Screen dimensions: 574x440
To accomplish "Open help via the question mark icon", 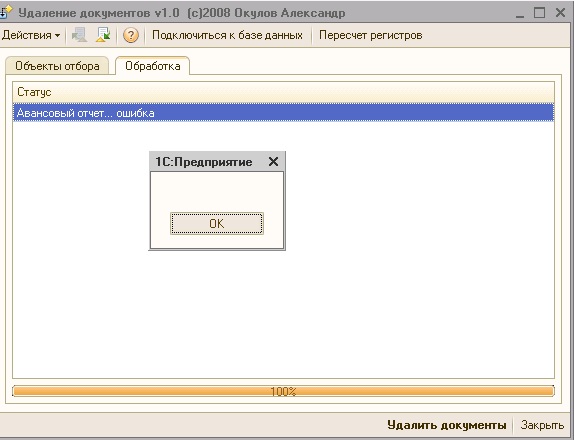I will [131, 36].
